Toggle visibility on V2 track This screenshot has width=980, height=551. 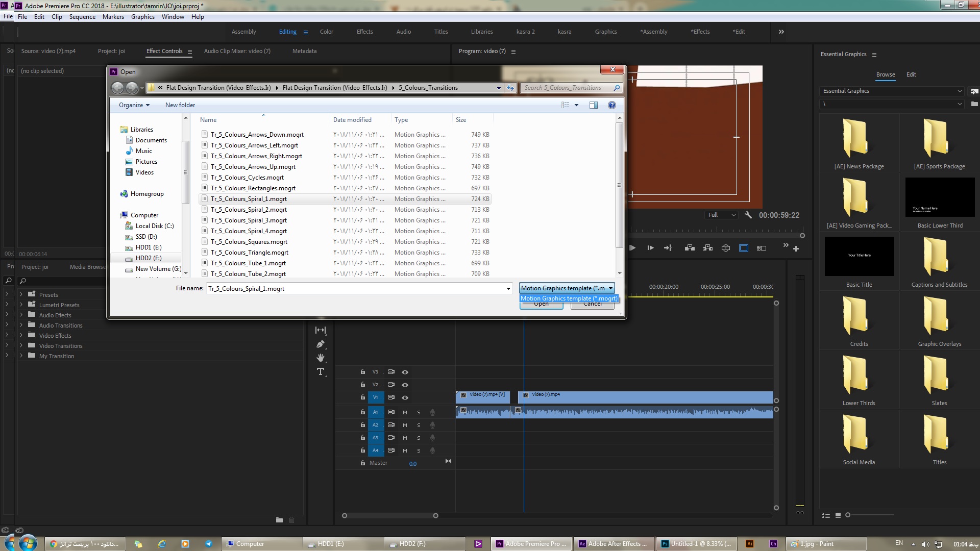405,384
